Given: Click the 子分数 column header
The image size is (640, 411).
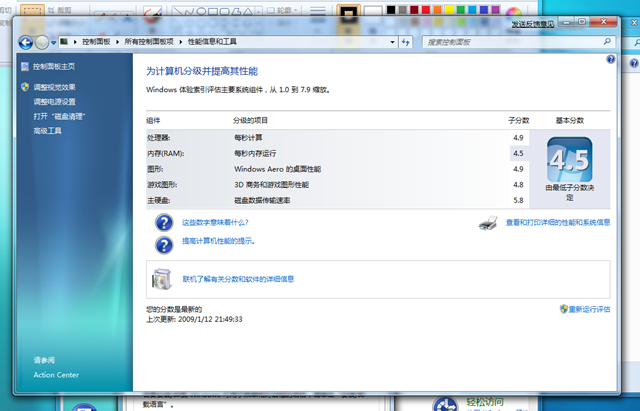Looking at the screenshot, I should click(x=518, y=120).
